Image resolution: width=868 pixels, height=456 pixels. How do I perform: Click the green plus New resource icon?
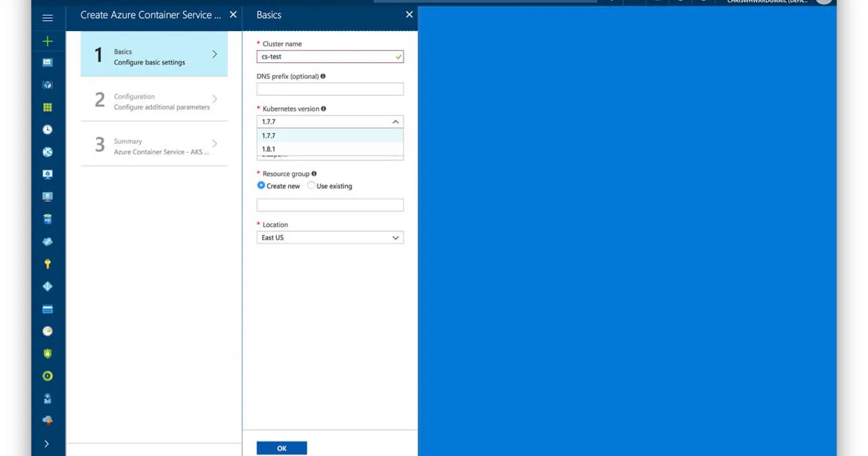pyautogui.click(x=48, y=41)
